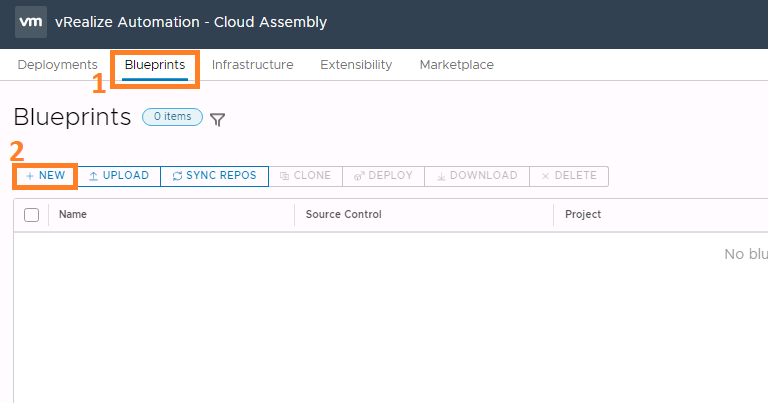Click the 0 items count badge
768x403 pixels.
[x=172, y=117]
